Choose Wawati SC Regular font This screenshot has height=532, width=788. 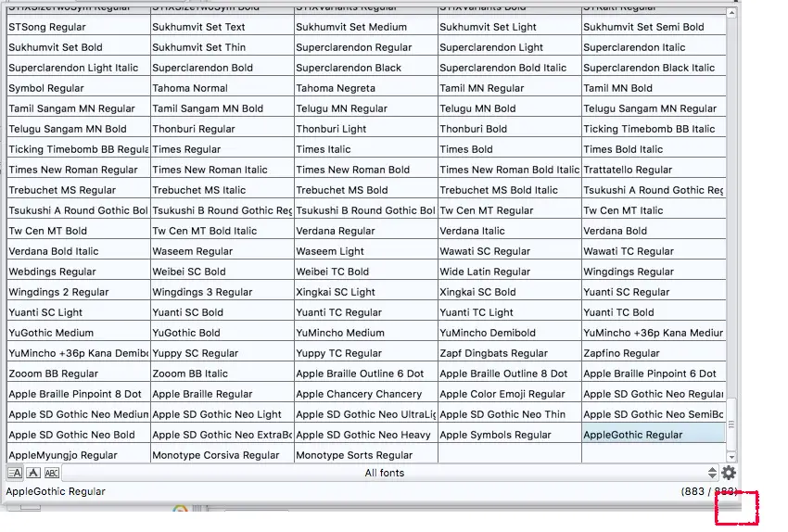(510, 251)
